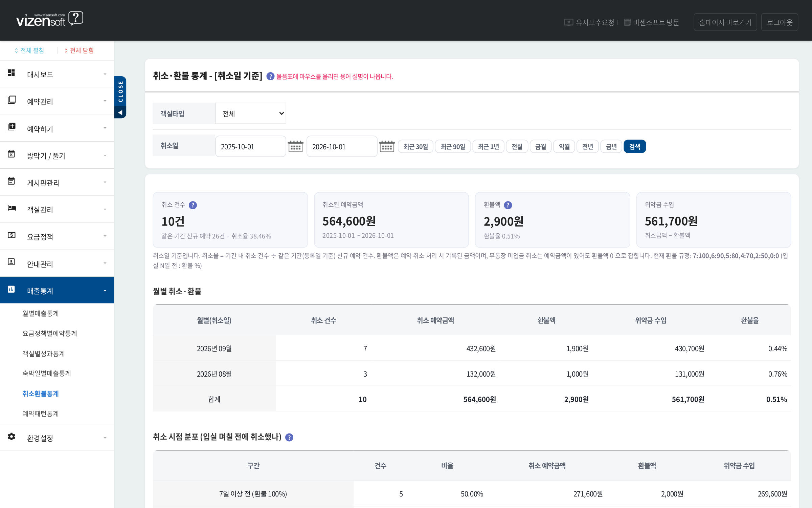Click the 금년 filter button
This screenshot has height=508, width=812.
(x=611, y=146)
